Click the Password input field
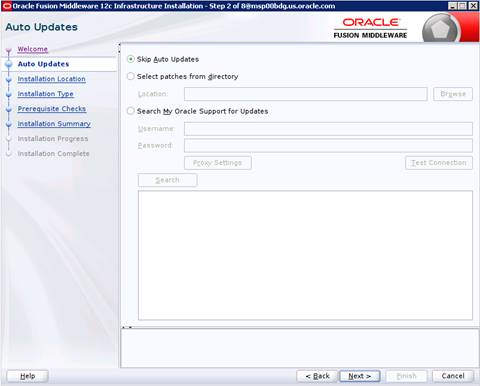The width and height of the screenshot is (480, 386). click(x=328, y=146)
